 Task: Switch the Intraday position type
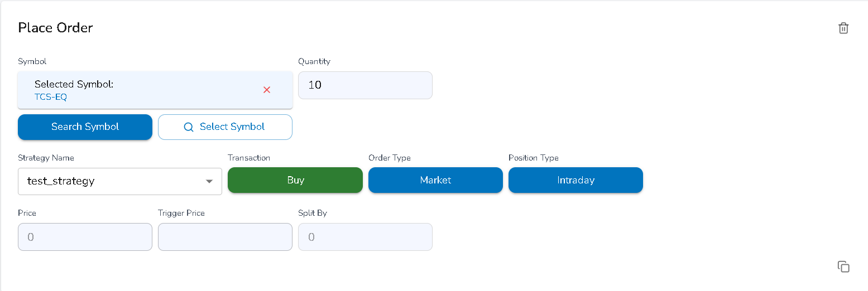[x=576, y=180]
